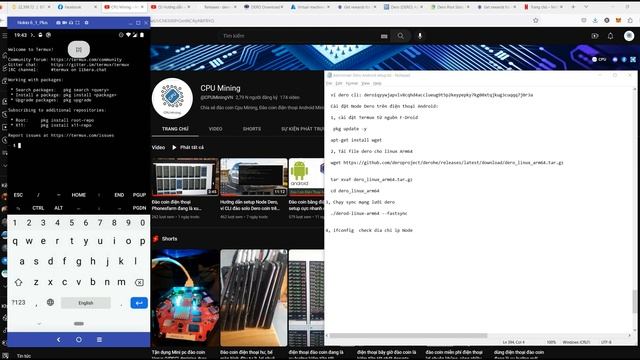640x360 pixels.
Task: Open the red mini PC shorts thumbnail
Action: pos(185,298)
